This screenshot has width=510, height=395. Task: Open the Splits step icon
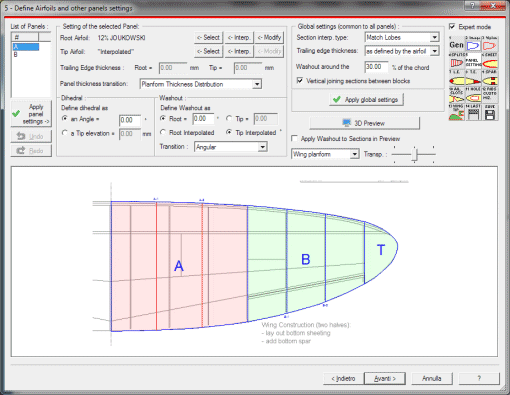pyautogui.click(x=456, y=61)
